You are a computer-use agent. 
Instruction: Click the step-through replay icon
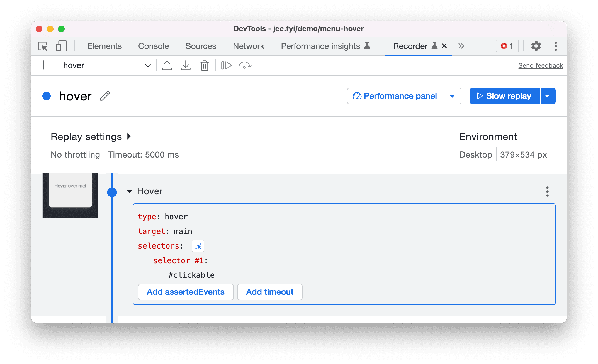[x=227, y=65]
